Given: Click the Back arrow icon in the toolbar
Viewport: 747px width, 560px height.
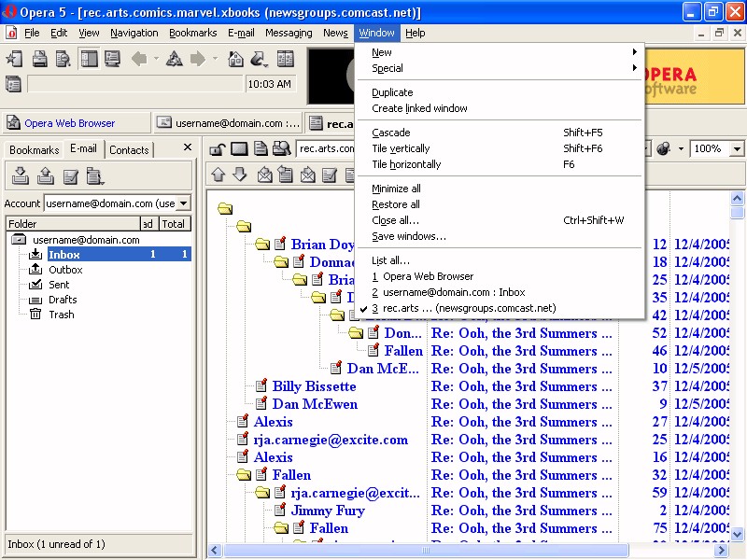Looking at the screenshot, I should click(x=139, y=59).
